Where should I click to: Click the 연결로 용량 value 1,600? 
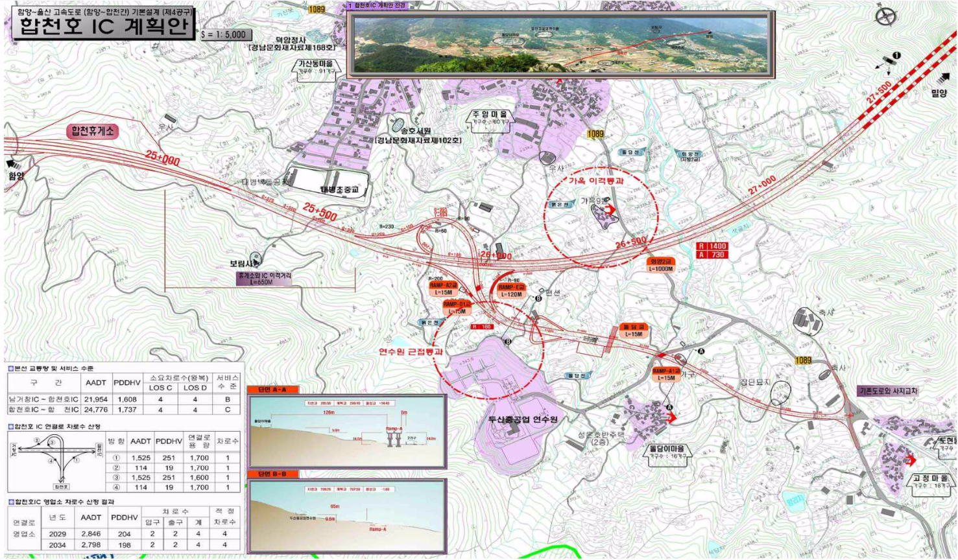coord(199,477)
